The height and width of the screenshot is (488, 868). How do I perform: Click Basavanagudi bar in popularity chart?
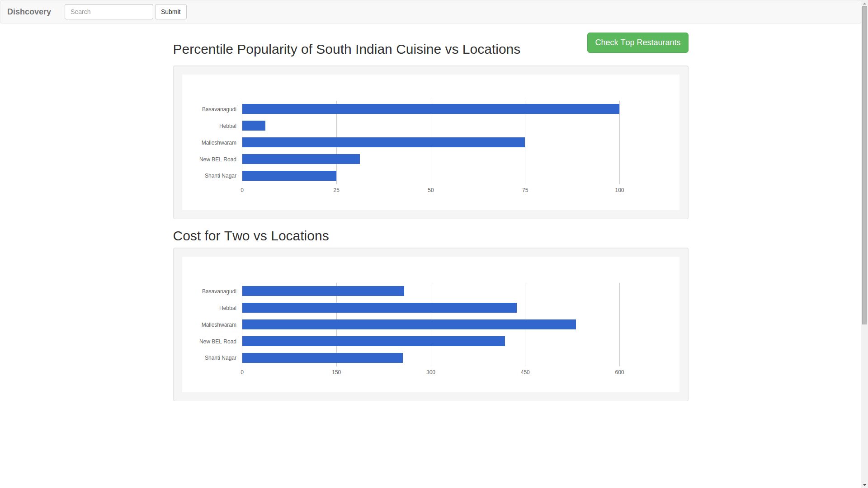coord(430,109)
